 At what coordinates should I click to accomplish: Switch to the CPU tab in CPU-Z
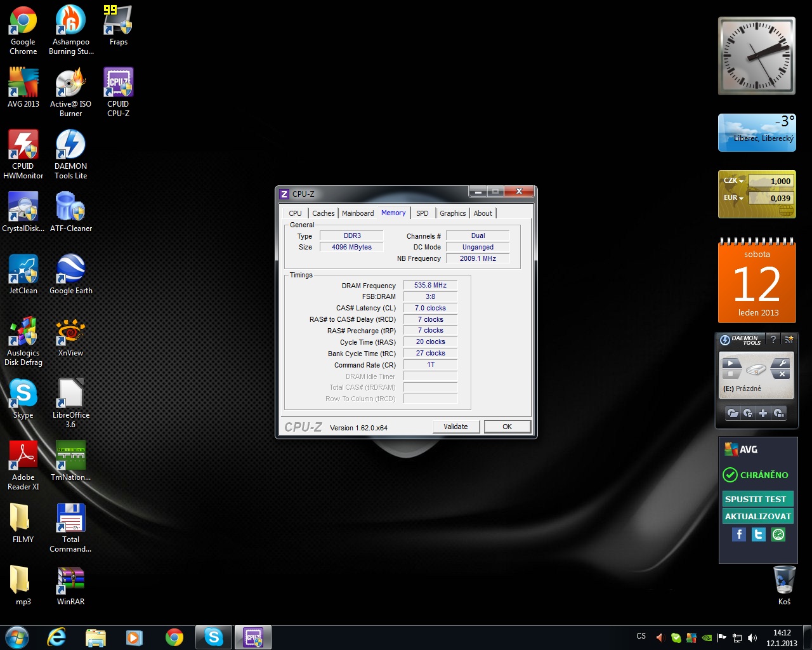pyautogui.click(x=296, y=213)
